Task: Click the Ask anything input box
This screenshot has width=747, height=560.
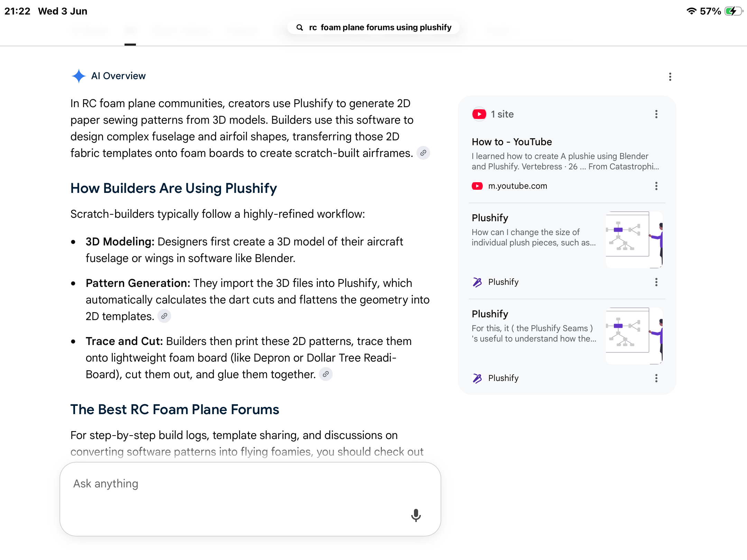Action: click(x=250, y=499)
